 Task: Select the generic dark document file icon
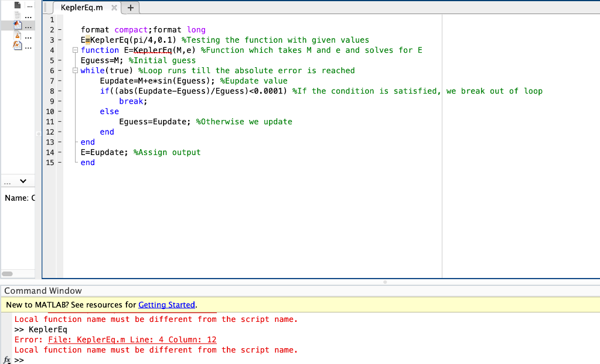[x=17, y=5]
